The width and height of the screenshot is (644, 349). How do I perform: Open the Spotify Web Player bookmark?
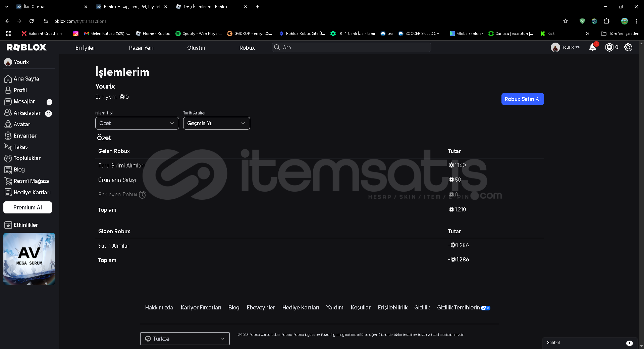click(199, 34)
